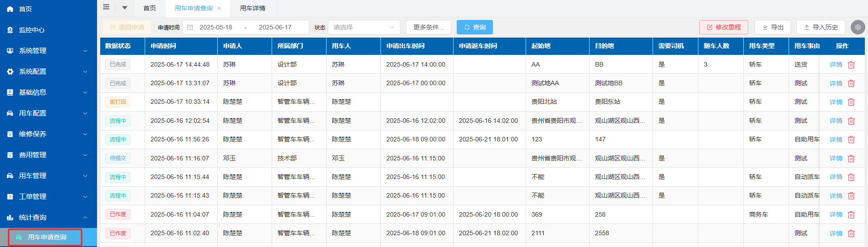Open the 状态 dropdown selector
Screen dimensions: 868x247
pyautogui.click(x=364, y=27)
